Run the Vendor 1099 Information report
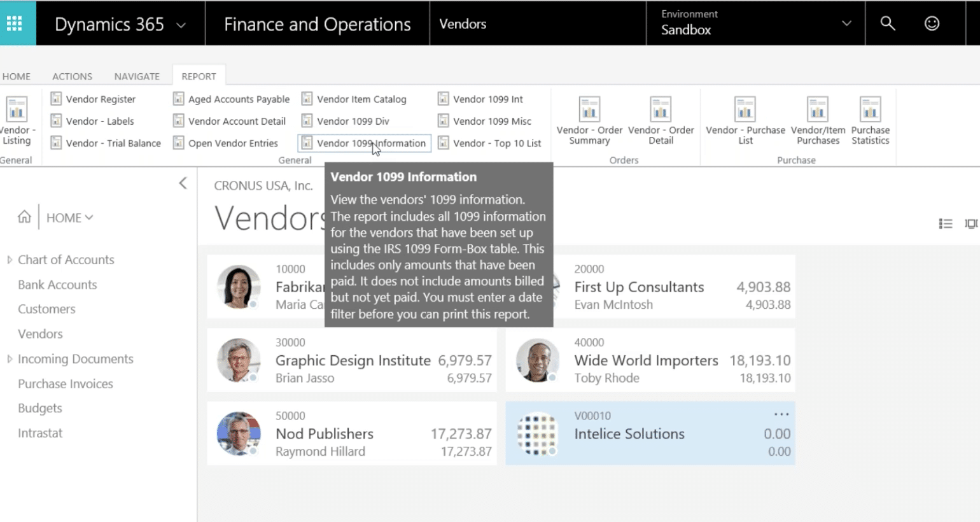Viewport: 980px width, 522px height. point(365,143)
